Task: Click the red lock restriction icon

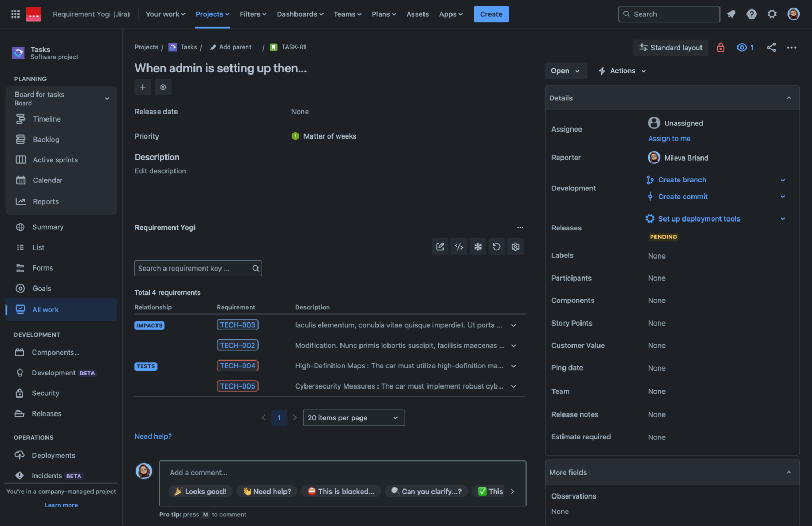Action: 721,47
